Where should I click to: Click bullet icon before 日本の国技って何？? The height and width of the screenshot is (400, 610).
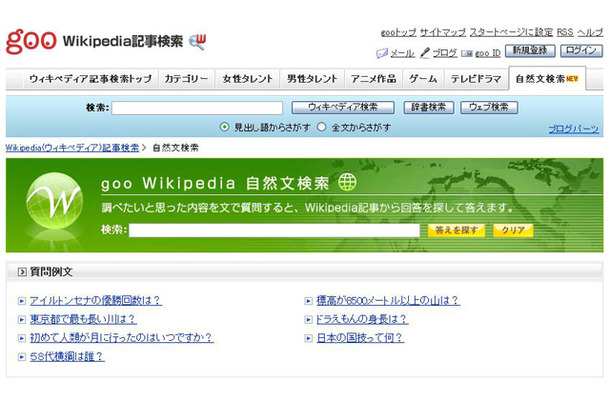308,338
